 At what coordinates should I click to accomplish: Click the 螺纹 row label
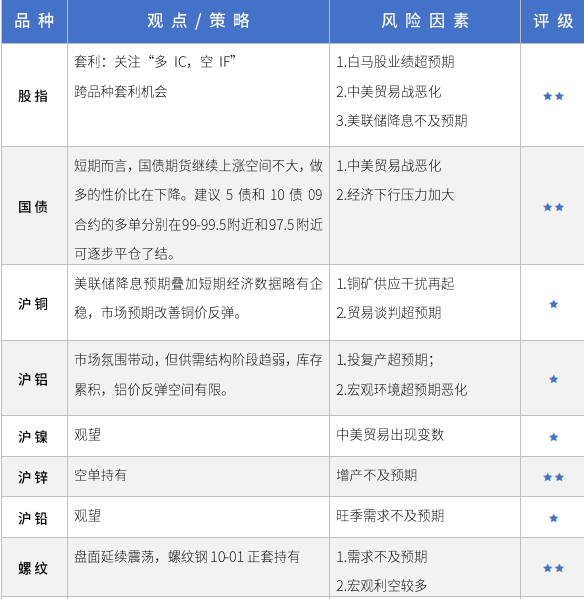(33, 568)
